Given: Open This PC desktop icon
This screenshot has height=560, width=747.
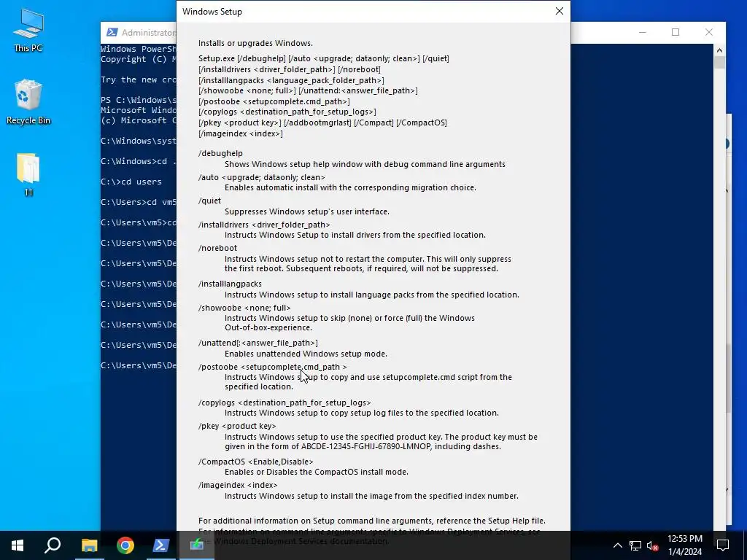Looking at the screenshot, I should 28,31.
